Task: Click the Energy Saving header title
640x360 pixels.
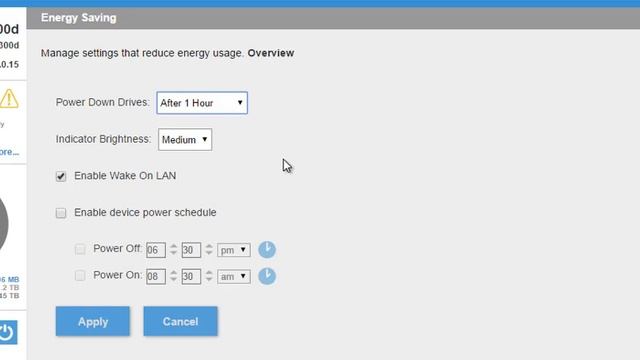Action: tap(79, 18)
